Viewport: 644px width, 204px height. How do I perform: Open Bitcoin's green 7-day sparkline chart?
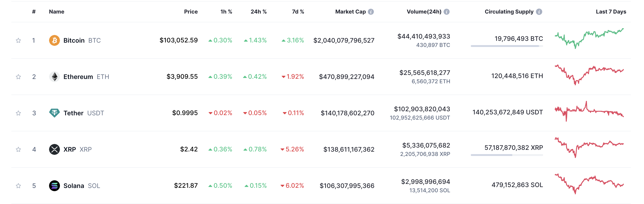(x=589, y=38)
